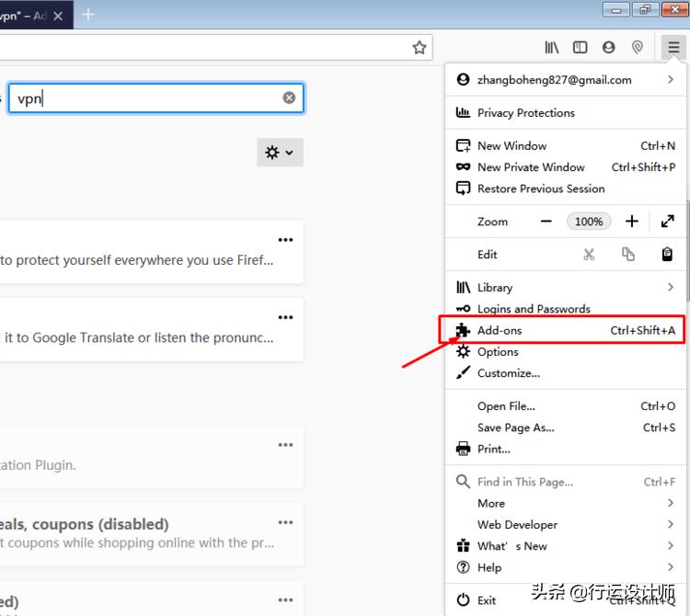Click Exit in the menu
This screenshot has width=690, height=616.
coord(566,600)
